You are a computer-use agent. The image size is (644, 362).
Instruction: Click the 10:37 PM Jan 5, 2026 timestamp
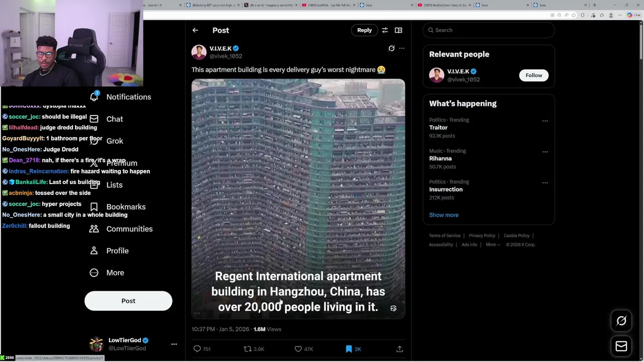[x=220, y=329]
